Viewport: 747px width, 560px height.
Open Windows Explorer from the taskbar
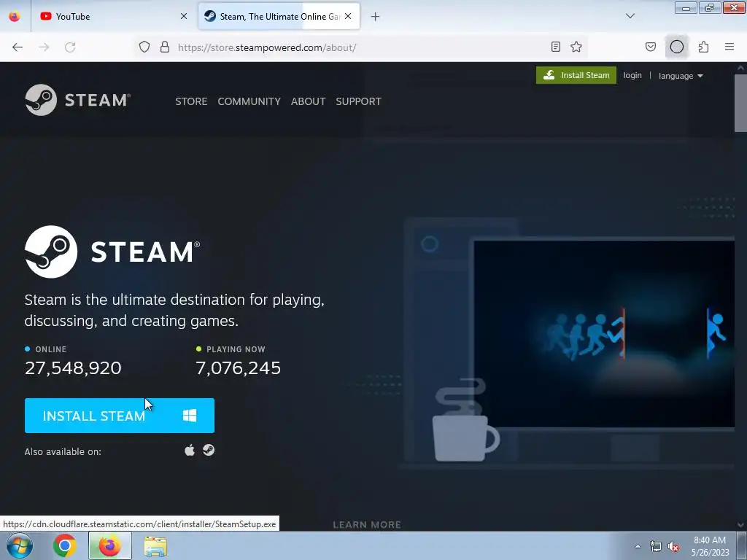155,546
